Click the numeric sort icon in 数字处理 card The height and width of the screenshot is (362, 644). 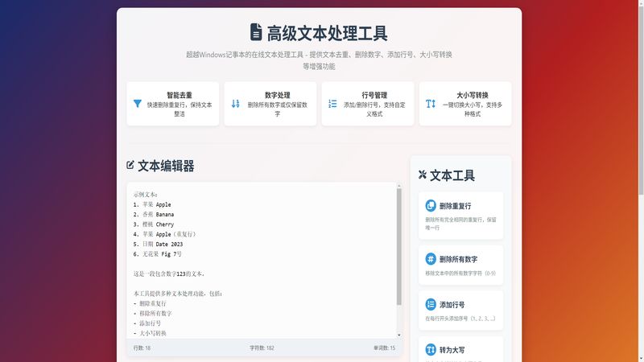pos(236,104)
